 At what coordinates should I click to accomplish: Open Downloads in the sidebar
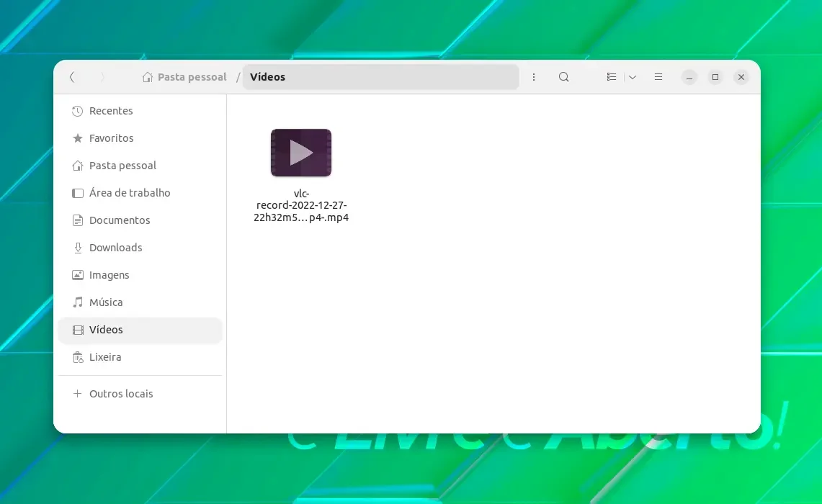coord(140,247)
